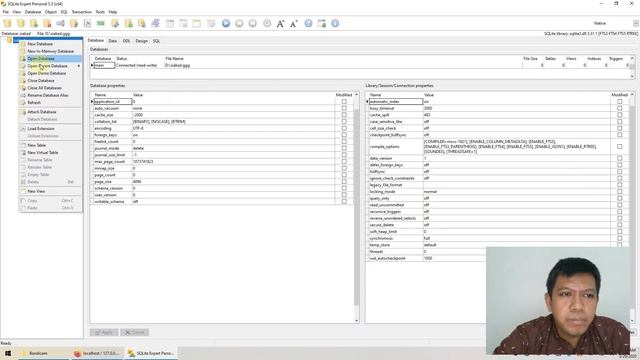Tick Modified checkbox for cache_size row
Viewport: 640px width, 360px height.
pos(344,115)
